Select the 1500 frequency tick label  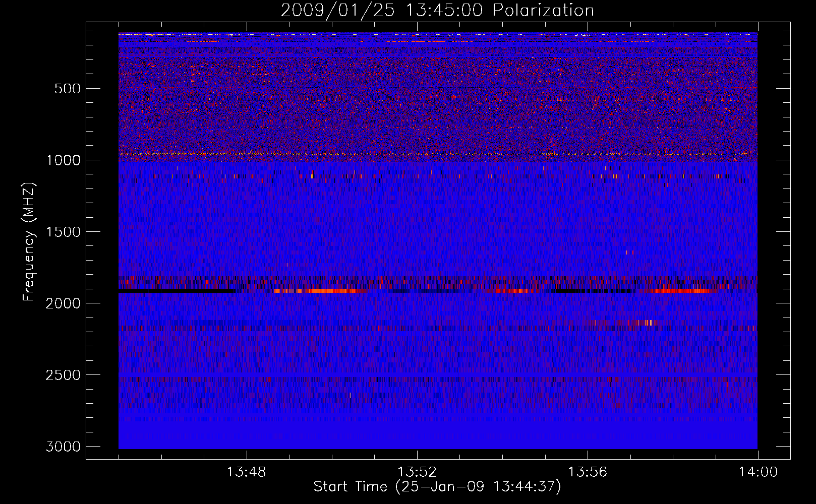pyautogui.click(x=63, y=232)
